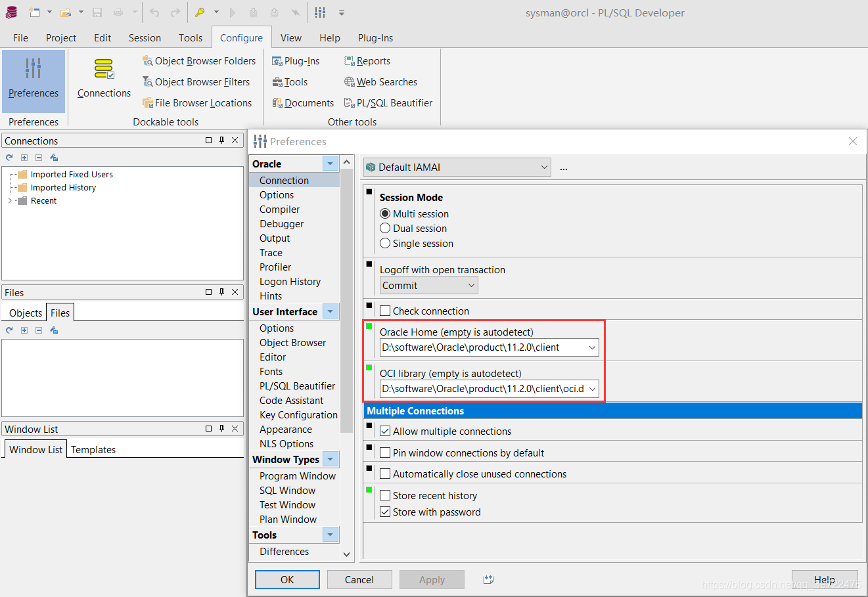Select SQL Window under Window Types
Screen dimensions: 868x597
pyautogui.click(x=287, y=491)
